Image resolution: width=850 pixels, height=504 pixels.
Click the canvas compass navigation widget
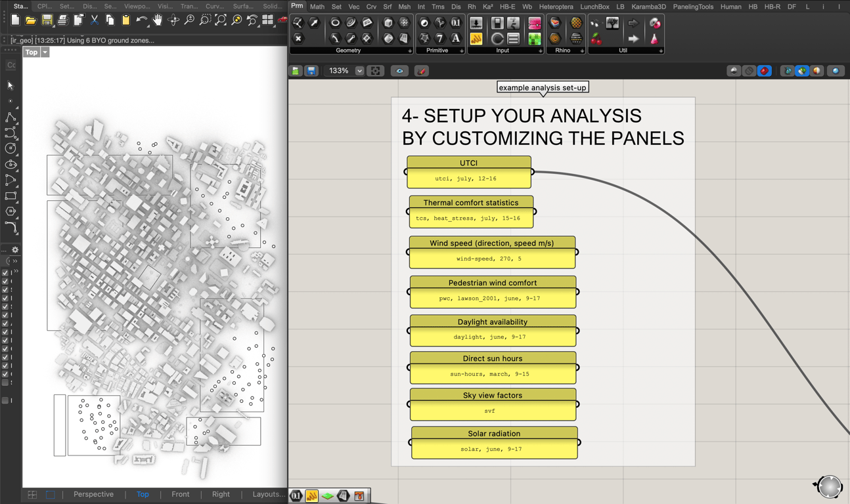coord(828,486)
